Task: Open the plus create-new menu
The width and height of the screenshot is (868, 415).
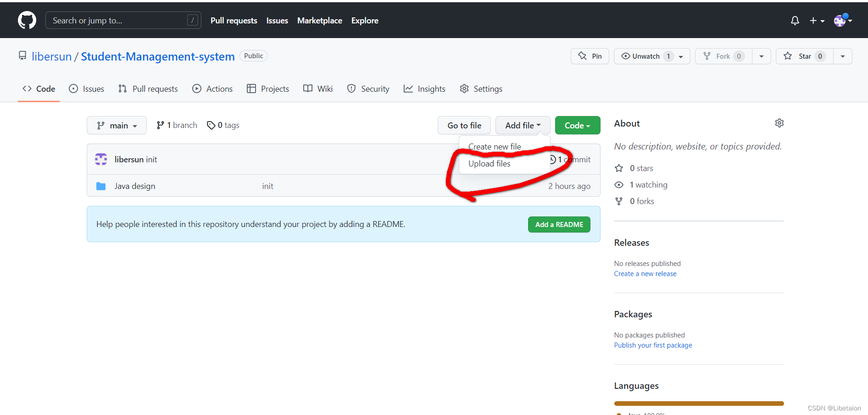Action: [817, 21]
